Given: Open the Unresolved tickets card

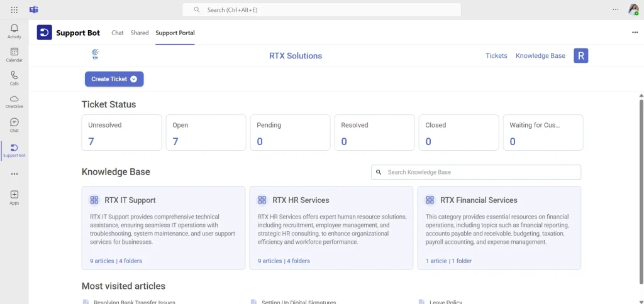Looking at the screenshot, I should point(121,133).
